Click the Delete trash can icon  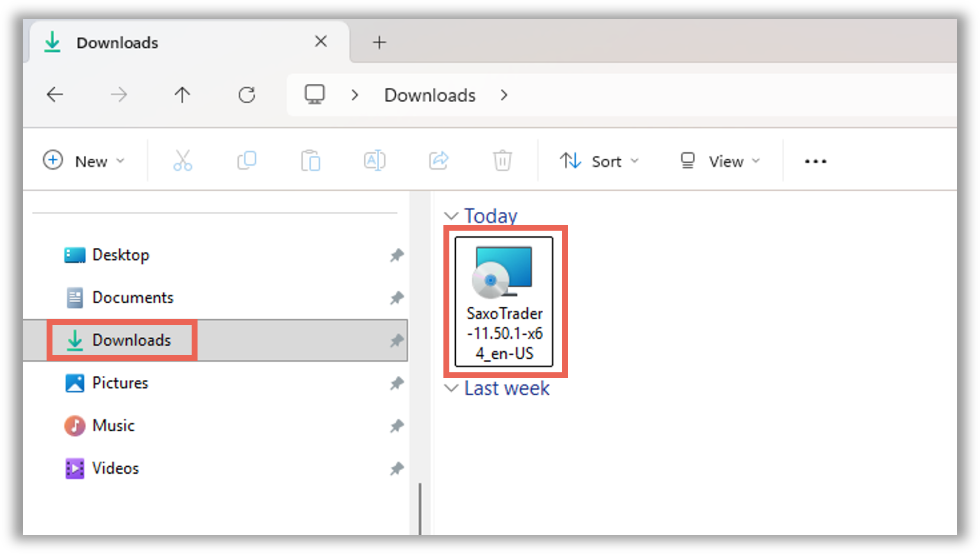click(502, 160)
